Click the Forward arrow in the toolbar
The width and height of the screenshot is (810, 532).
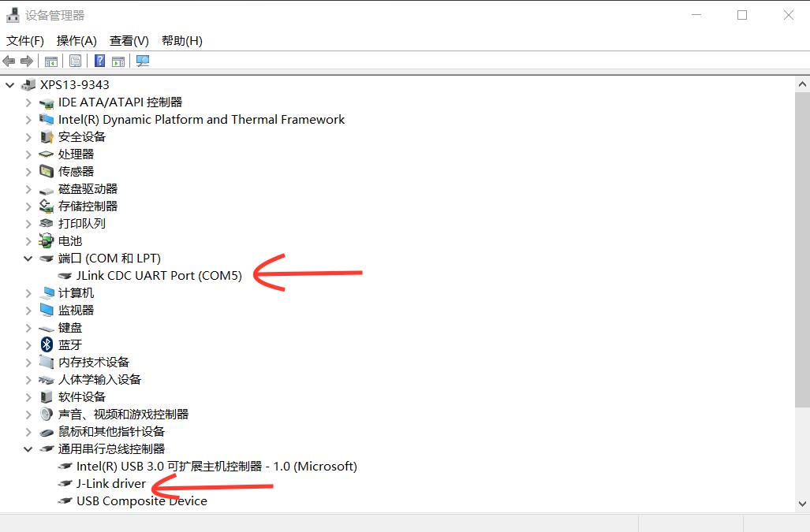click(x=27, y=61)
